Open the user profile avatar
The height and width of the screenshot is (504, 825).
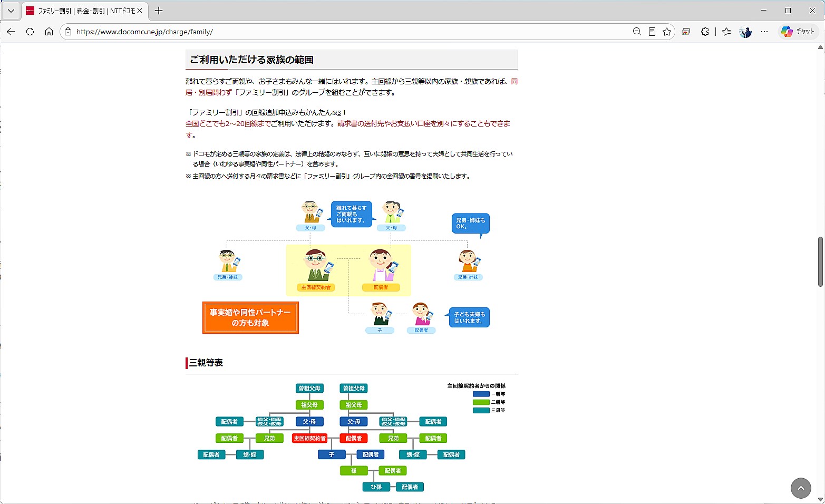(x=745, y=32)
